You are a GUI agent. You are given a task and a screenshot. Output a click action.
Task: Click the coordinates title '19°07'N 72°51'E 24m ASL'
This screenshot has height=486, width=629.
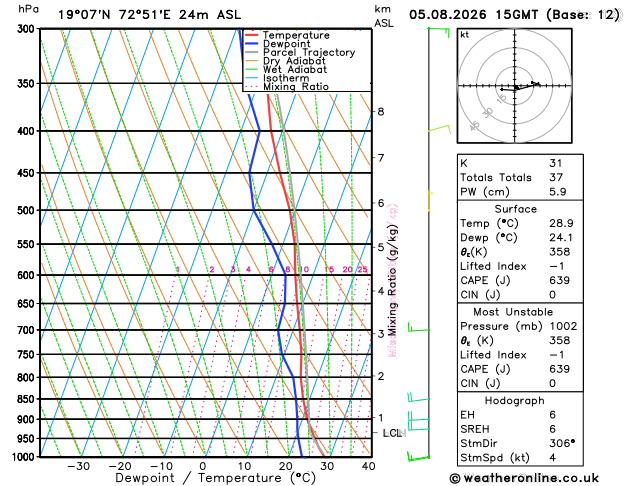coord(150,15)
